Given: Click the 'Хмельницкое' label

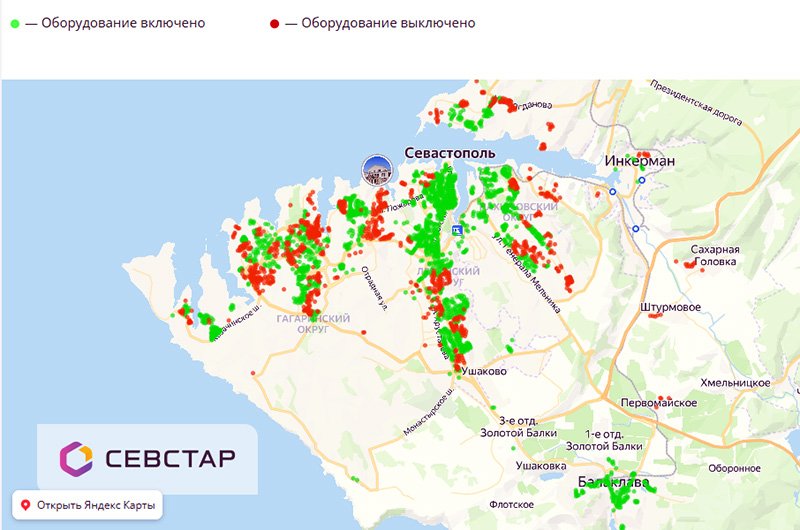Looking at the screenshot, I should 735,383.
